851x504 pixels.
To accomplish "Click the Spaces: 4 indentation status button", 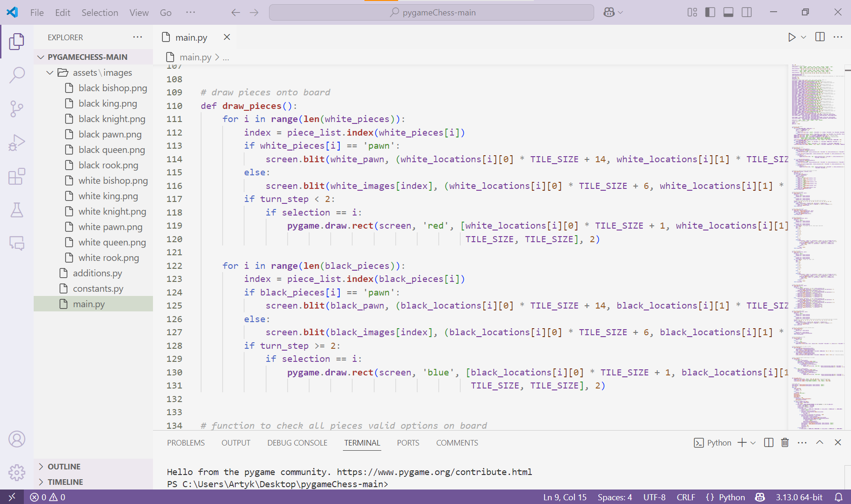I will click(x=614, y=497).
